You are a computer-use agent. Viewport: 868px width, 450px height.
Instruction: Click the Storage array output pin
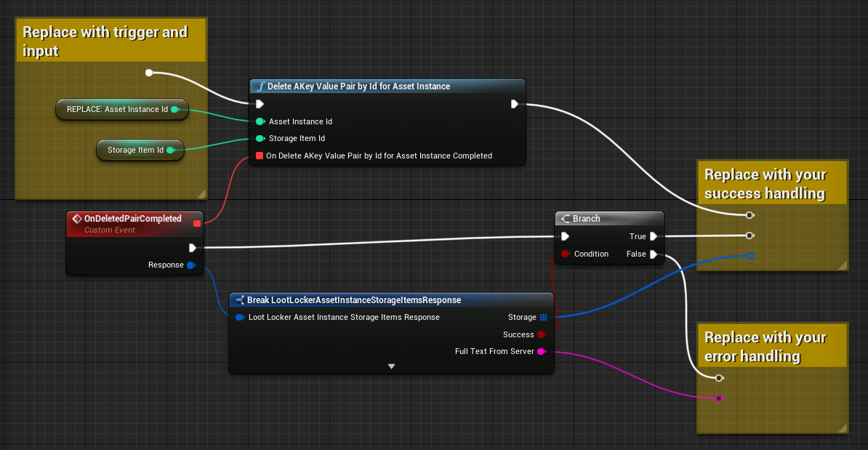tap(543, 317)
